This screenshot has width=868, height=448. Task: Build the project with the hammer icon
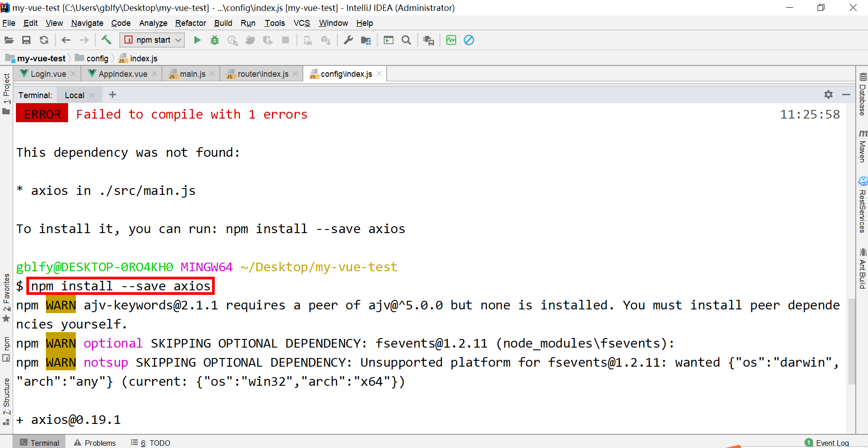pyautogui.click(x=106, y=40)
